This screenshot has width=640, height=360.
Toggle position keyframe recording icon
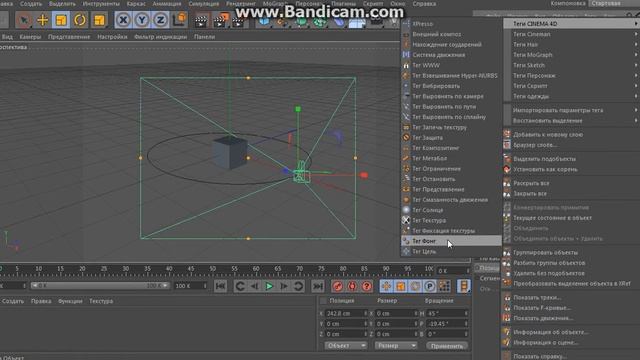(386, 286)
